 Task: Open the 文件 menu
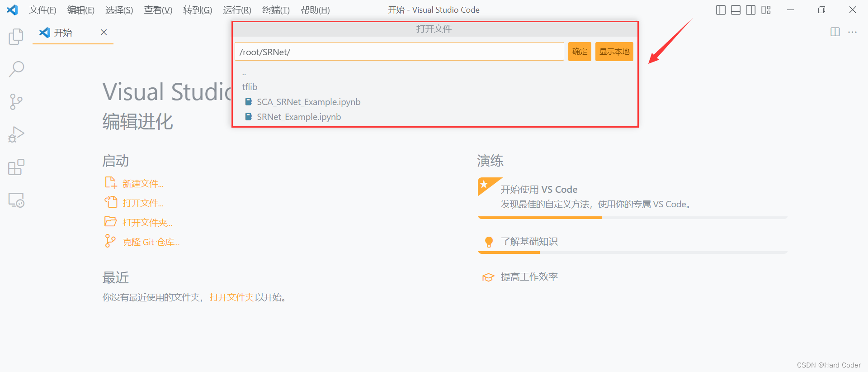click(43, 10)
